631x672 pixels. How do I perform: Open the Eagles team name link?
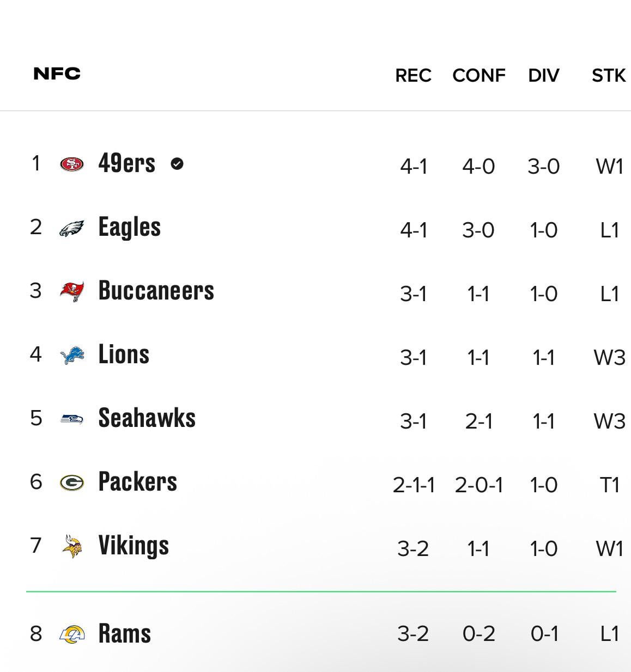pyautogui.click(x=129, y=227)
